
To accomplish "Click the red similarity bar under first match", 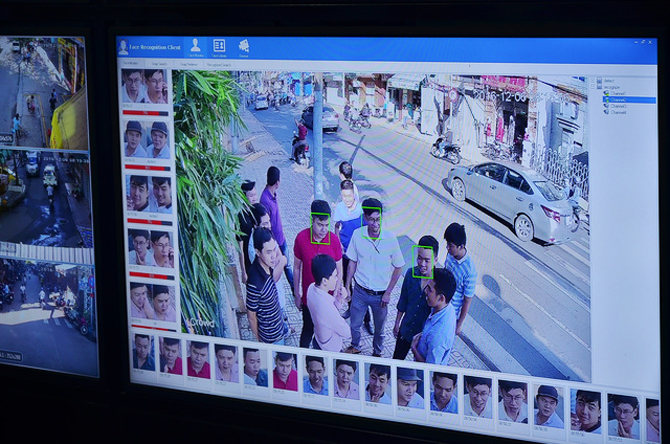I will (145, 113).
